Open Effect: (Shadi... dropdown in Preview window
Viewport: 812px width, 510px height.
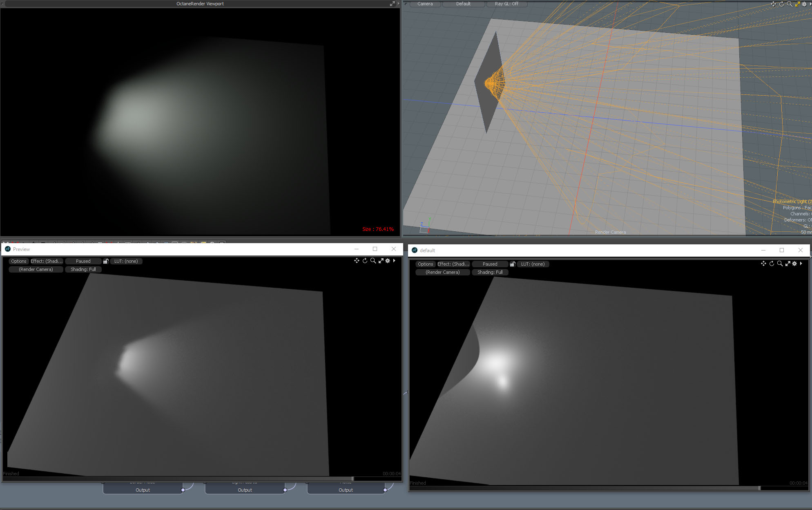pos(47,261)
